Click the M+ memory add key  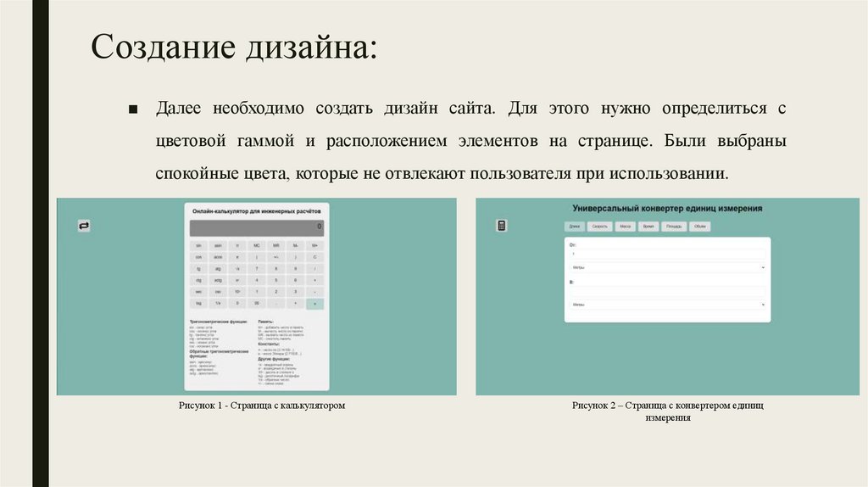point(315,245)
